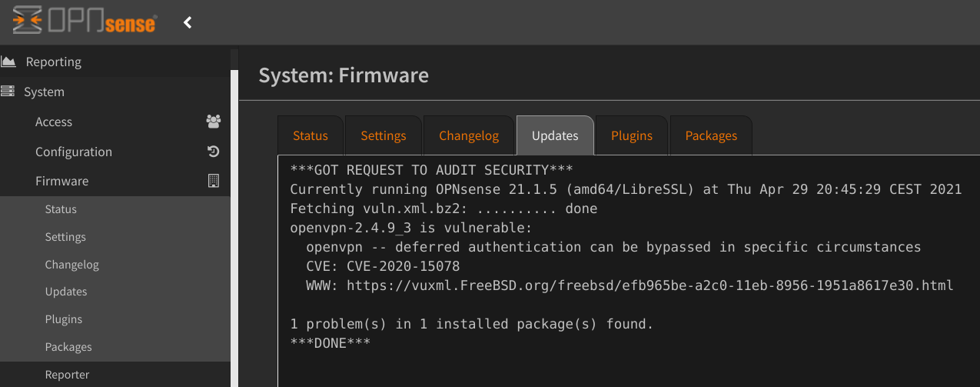Click the 'System: Firmware' page heading
This screenshot has width=980, height=387.
pyautogui.click(x=344, y=75)
